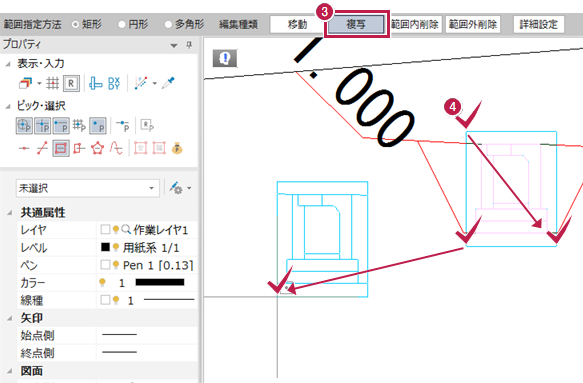
Task: Click the black カラー swatch
Action: click(160, 283)
